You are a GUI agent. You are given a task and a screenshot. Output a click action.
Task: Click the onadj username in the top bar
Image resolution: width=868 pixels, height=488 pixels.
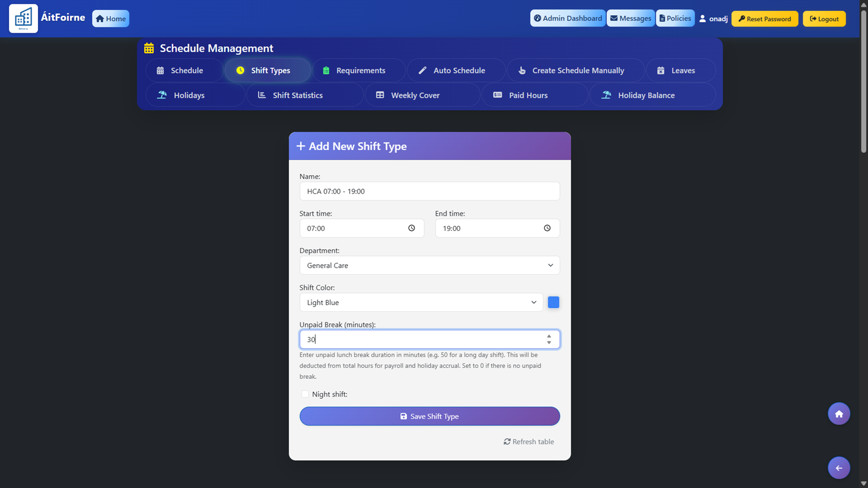[x=718, y=19]
